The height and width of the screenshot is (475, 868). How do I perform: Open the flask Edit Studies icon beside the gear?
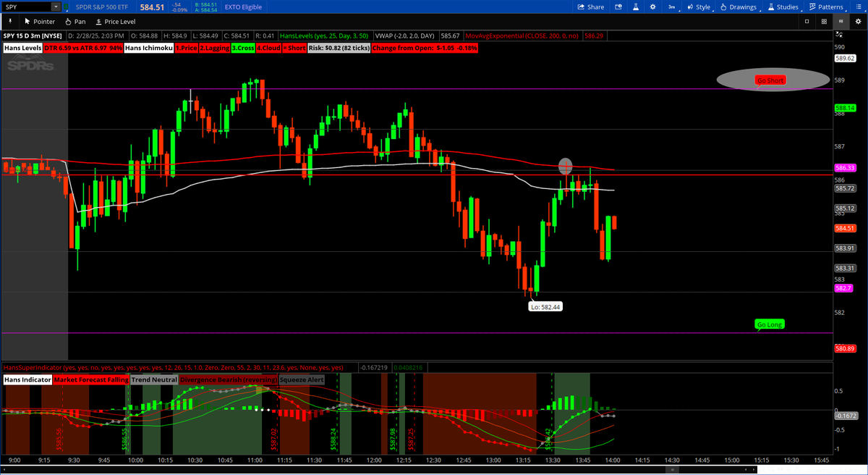coord(635,7)
